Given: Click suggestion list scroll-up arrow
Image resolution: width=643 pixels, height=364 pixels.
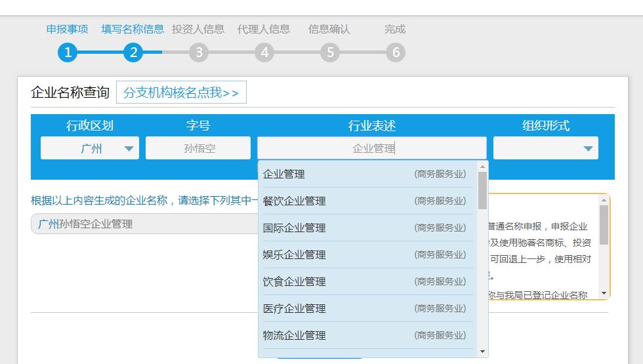Looking at the screenshot, I should point(482,167).
